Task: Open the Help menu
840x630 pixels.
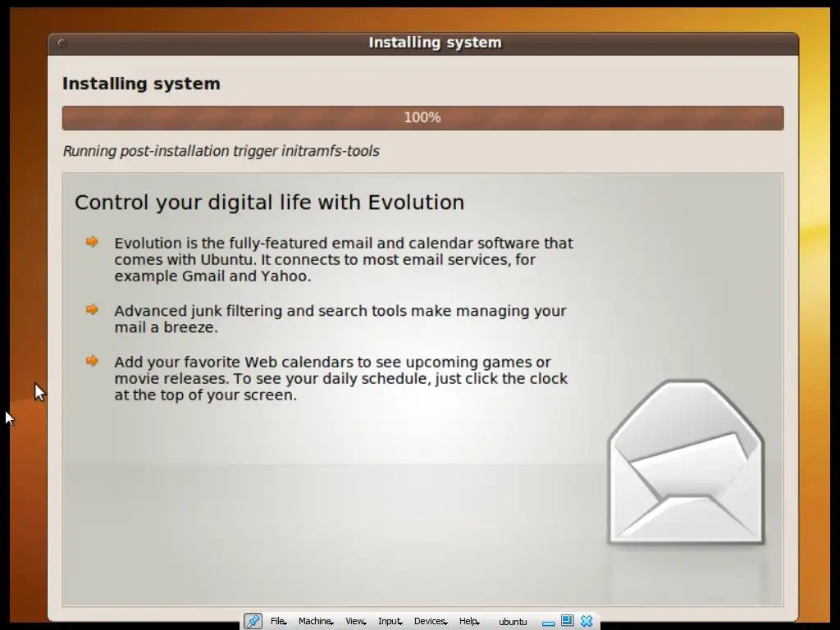Action: pos(468,622)
